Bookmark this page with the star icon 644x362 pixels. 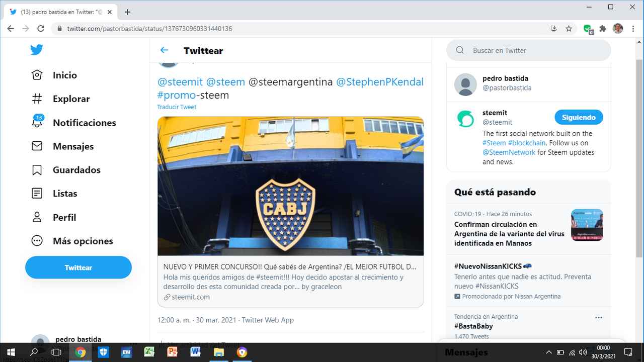[569, 29]
